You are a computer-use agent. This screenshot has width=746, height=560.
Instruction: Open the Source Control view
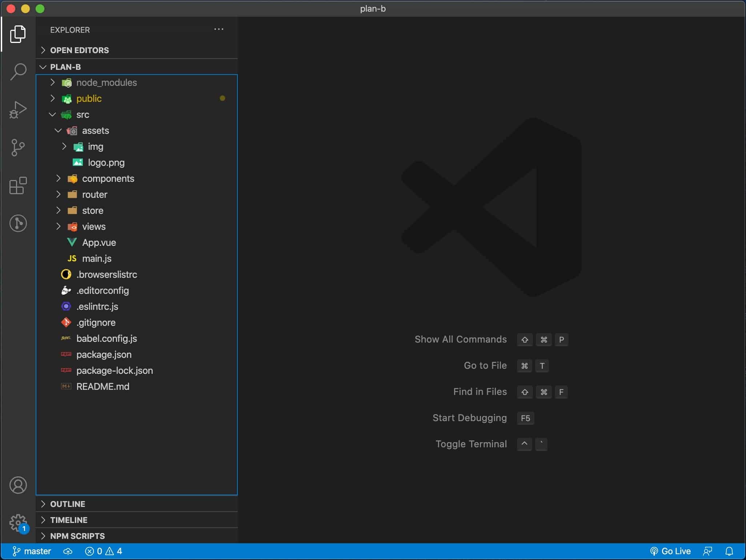point(18,148)
